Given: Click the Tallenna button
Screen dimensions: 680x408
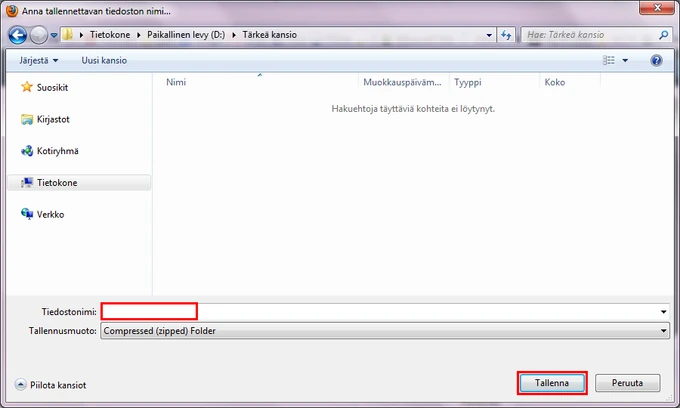Looking at the screenshot, I should pyautogui.click(x=552, y=383).
